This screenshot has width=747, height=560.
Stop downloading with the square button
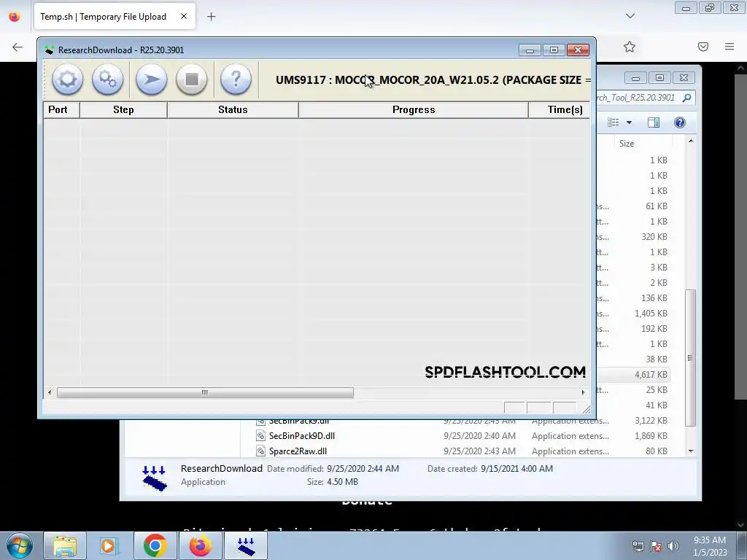pyautogui.click(x=192, y=79)
